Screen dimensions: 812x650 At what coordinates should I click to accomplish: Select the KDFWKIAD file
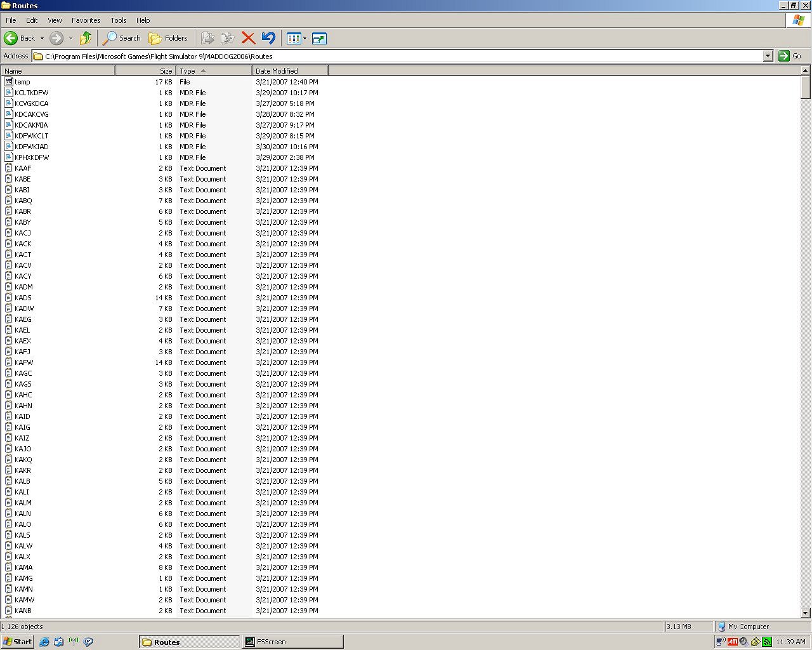31,147
